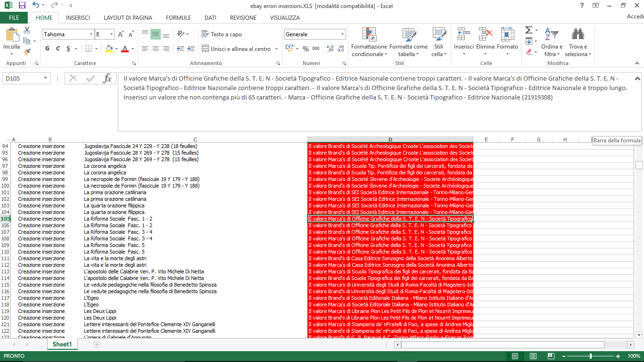Switch to Page Break Preview
The height and width of the screenshot is (362, 644).
click(551, 356)
